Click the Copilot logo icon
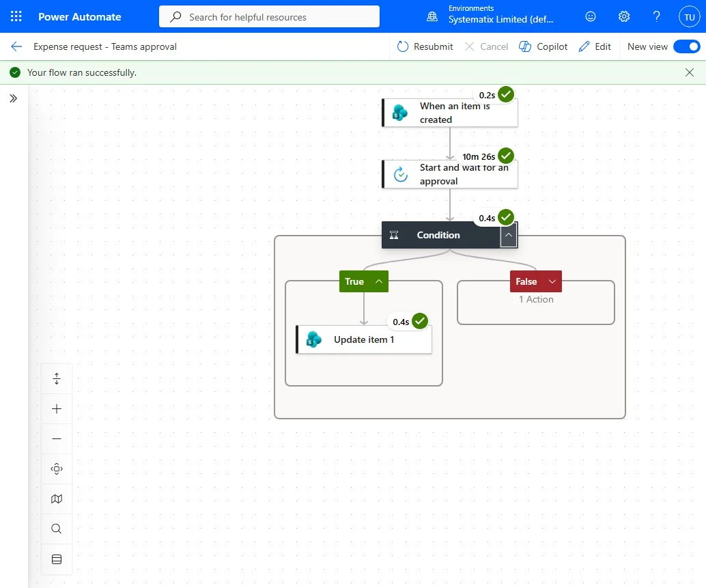This screenshot has width=706, height=588. pos(525,46)
